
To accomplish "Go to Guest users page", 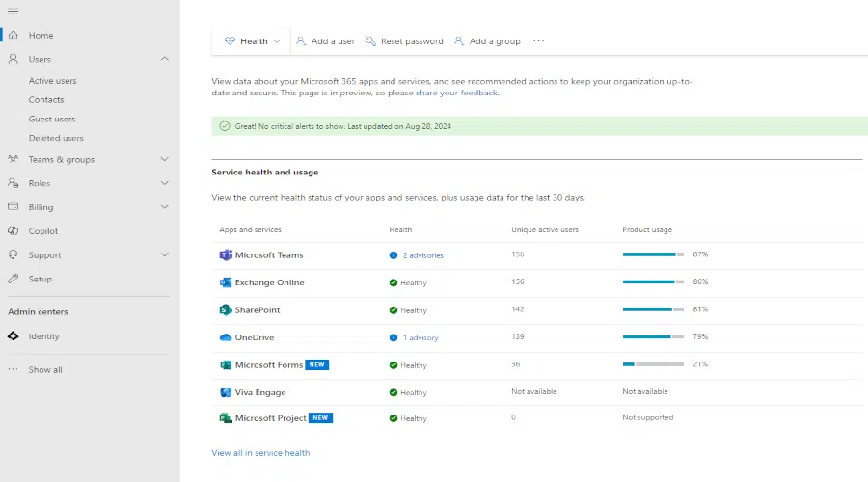I will click(52, 120).
